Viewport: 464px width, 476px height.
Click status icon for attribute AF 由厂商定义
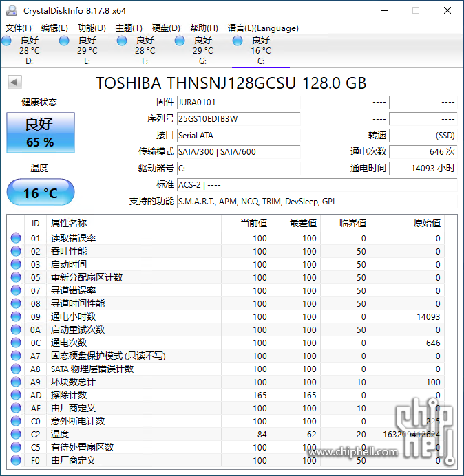pyautogui.click(x=16, y=408)
